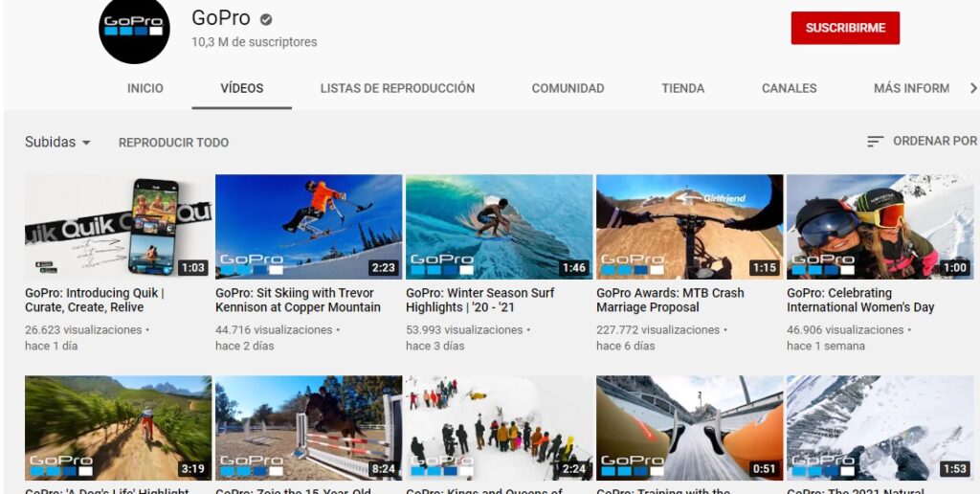Click the 46.906 visualizaciones text
This screenshot has height=494, width=980.
tap(845, 329)
